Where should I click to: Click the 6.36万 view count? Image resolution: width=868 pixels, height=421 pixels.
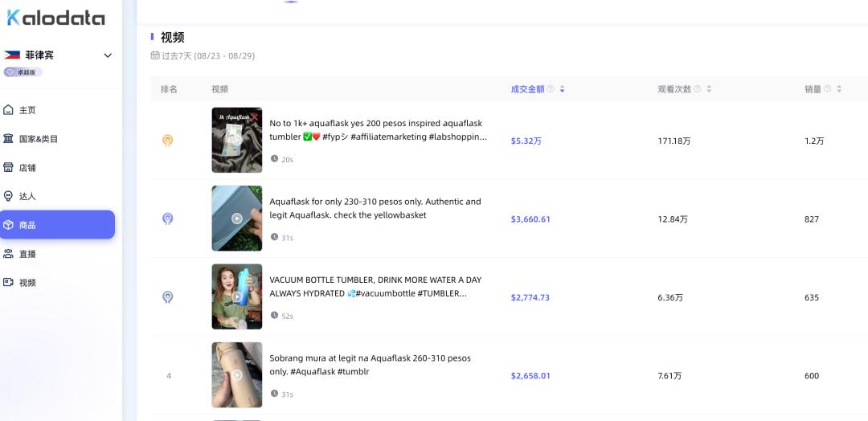(670, 297)
